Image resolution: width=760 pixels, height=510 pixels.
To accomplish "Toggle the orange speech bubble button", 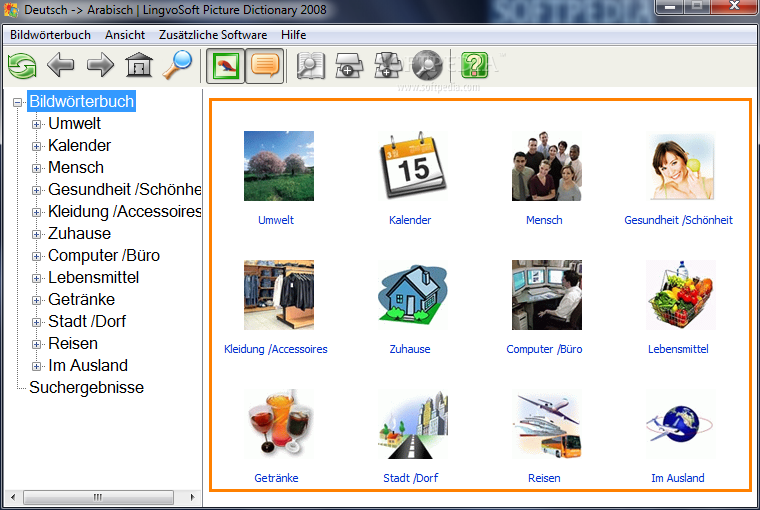I will 265,66.
